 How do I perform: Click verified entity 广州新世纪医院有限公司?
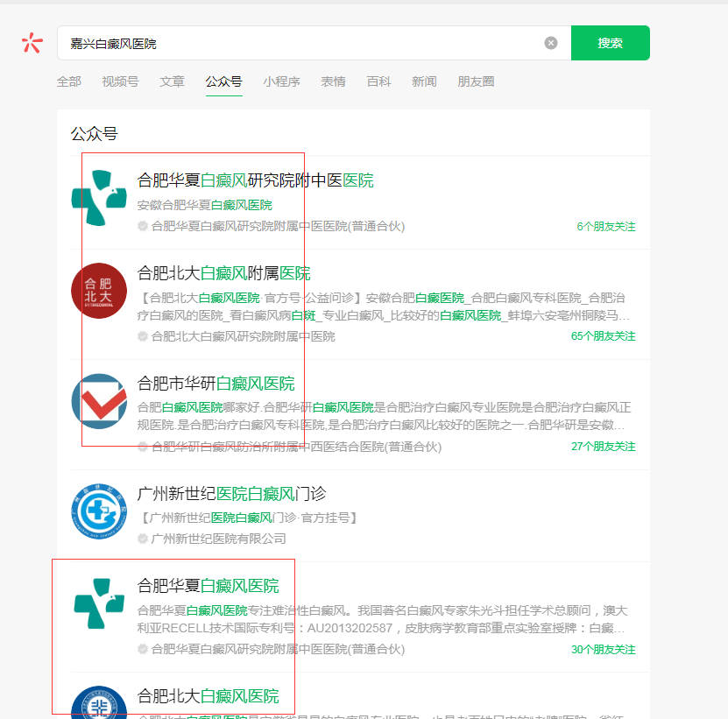click(x=219, y=539)
